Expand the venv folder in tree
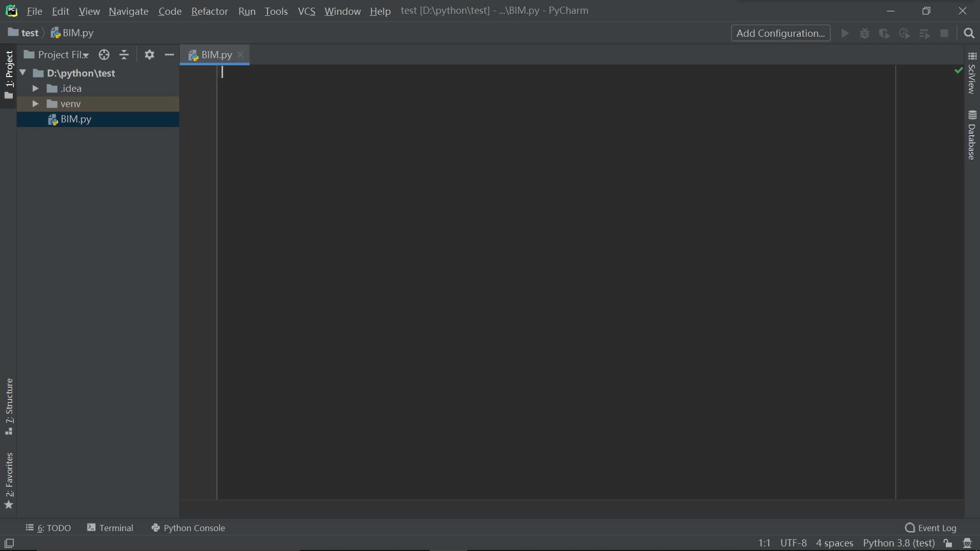This screenshot has width=980, height=551. (35, 104)
